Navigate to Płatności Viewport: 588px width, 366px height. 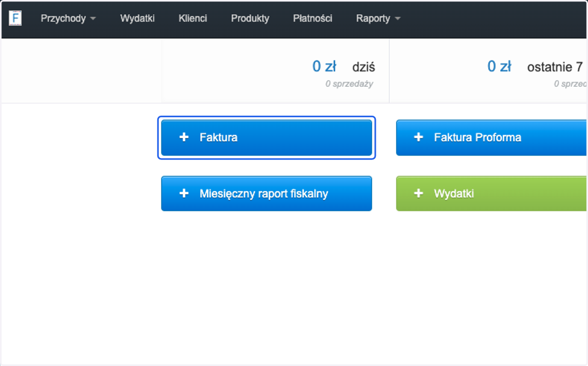313,19
